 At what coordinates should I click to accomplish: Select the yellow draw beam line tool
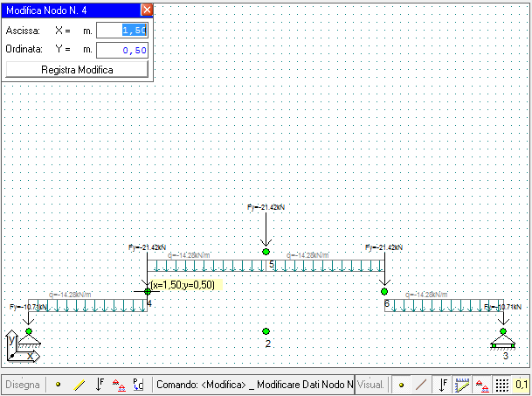79,385
